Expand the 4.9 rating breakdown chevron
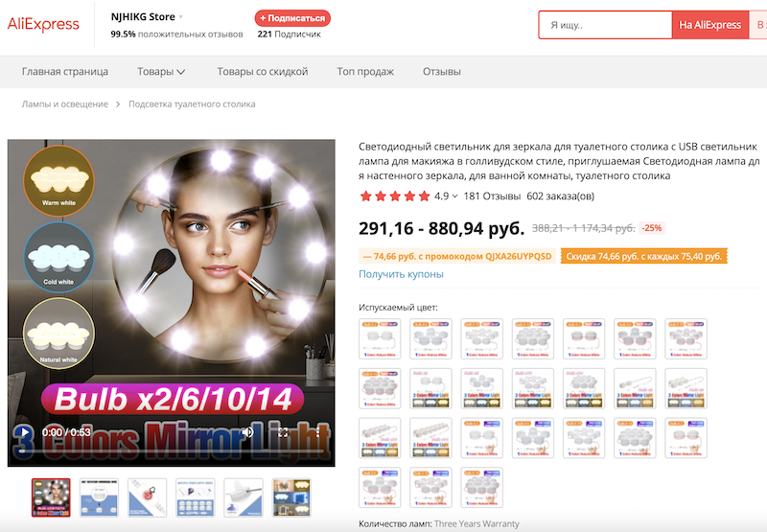Screen dimensions: 767x532 pos(454,197)
